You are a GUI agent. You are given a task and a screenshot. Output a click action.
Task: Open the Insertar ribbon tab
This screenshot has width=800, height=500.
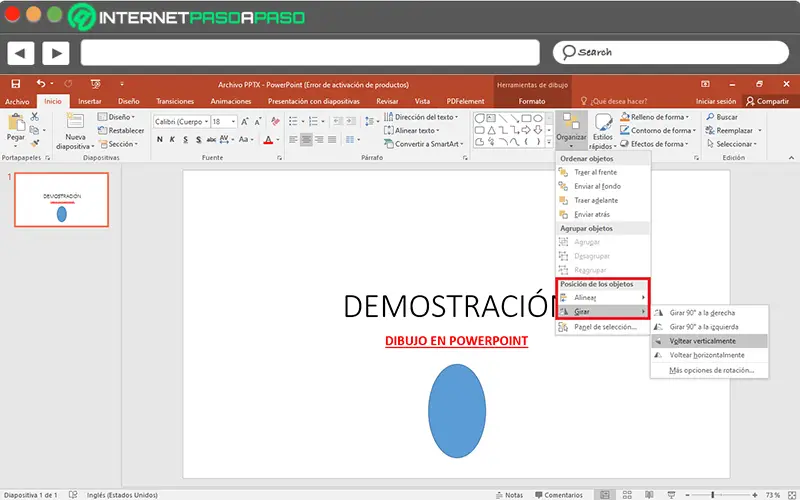(x=89, y=101)
